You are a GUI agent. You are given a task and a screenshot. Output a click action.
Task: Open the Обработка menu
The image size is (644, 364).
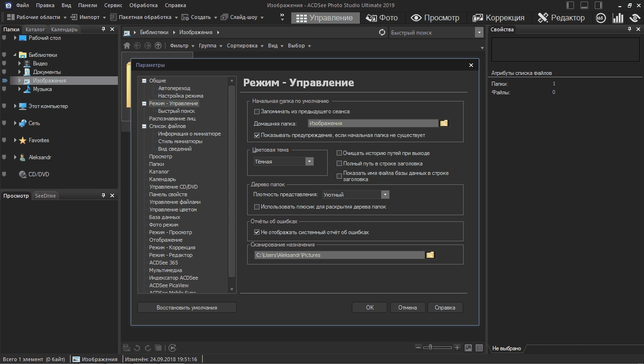143,5
